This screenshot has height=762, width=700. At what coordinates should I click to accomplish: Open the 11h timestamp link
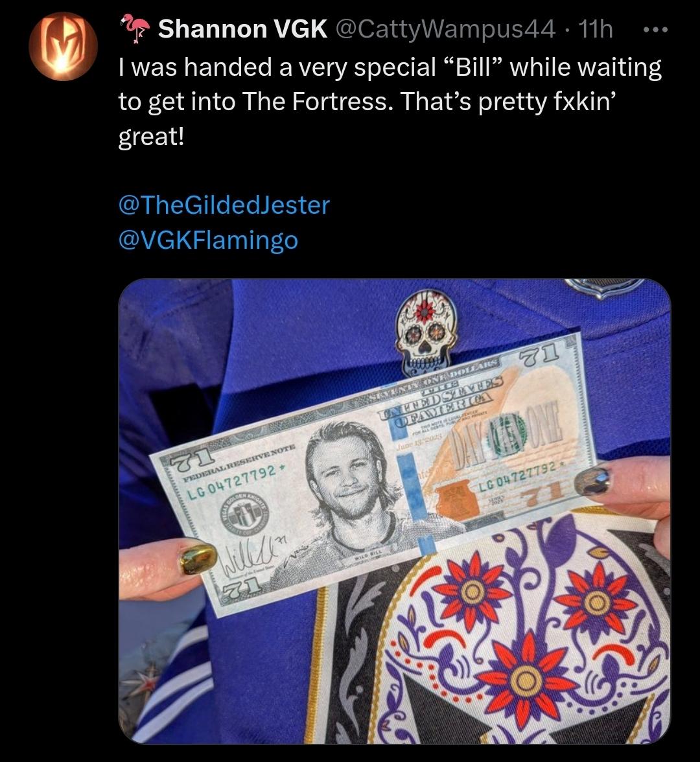pos(596,29)
